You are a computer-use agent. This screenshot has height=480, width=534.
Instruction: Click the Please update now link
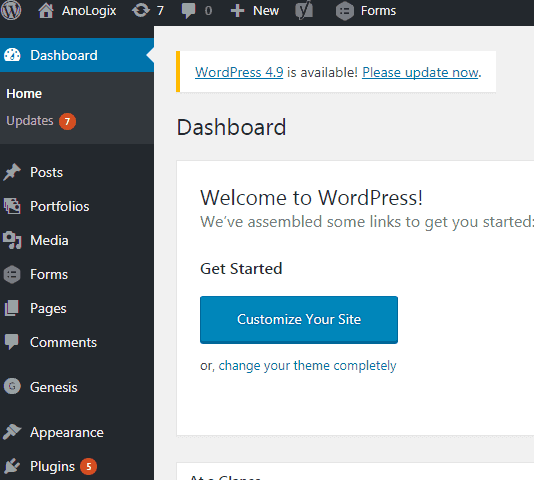pos(420,72)
